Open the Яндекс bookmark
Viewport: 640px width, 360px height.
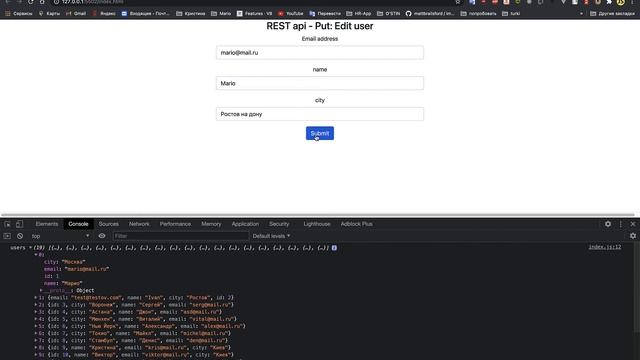[104, 13]
